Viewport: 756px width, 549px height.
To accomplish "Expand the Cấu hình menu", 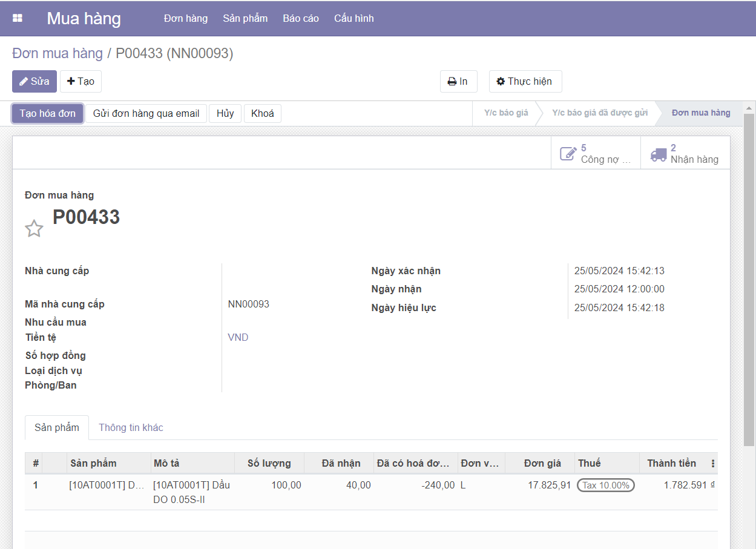I will (353, 18).
